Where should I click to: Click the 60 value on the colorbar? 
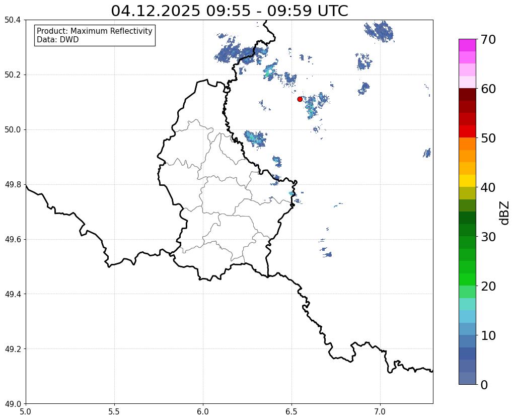(488, 89)
